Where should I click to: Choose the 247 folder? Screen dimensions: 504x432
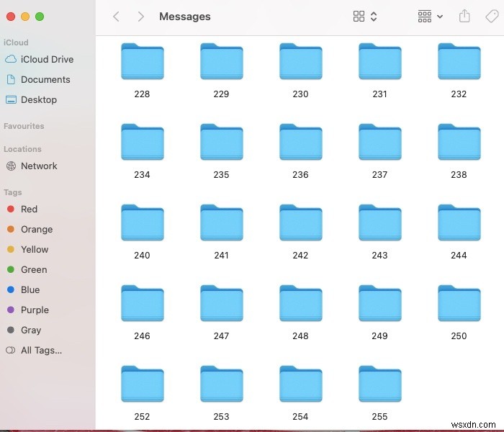point(222,303)
